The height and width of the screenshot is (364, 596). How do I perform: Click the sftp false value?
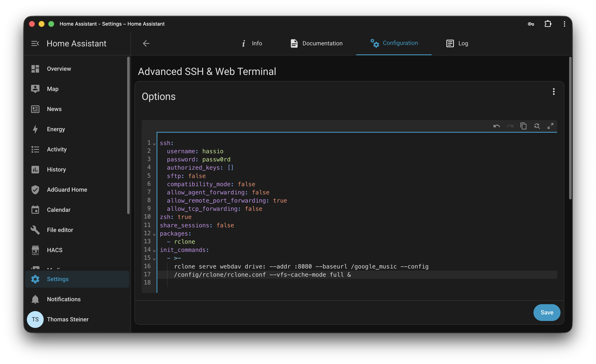coord(197,176)
